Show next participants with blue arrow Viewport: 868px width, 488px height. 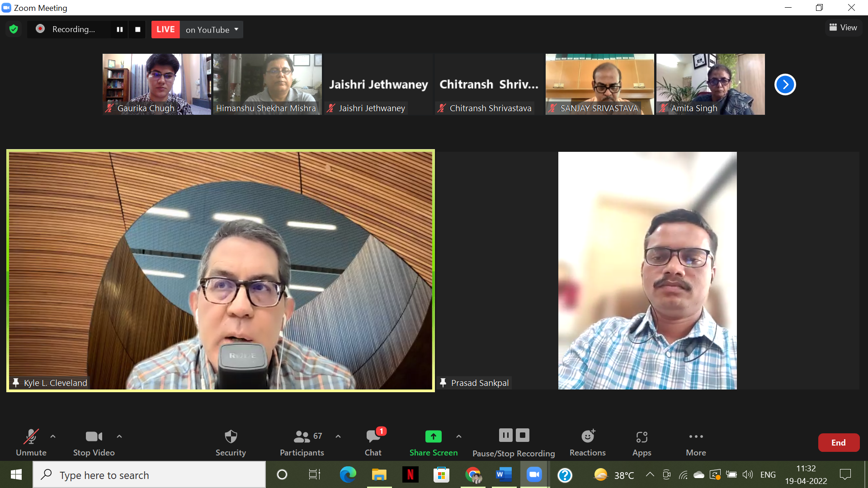tap(785, 84)
